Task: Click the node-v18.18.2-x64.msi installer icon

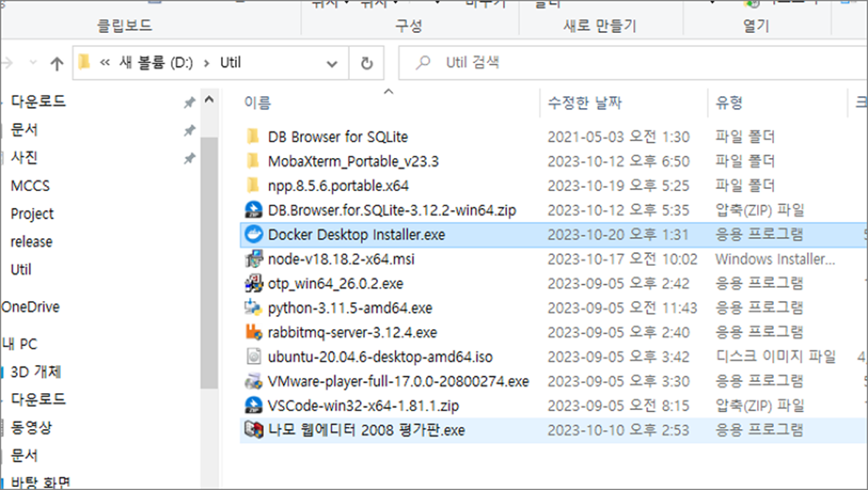Action: click(x=254, y=259)
